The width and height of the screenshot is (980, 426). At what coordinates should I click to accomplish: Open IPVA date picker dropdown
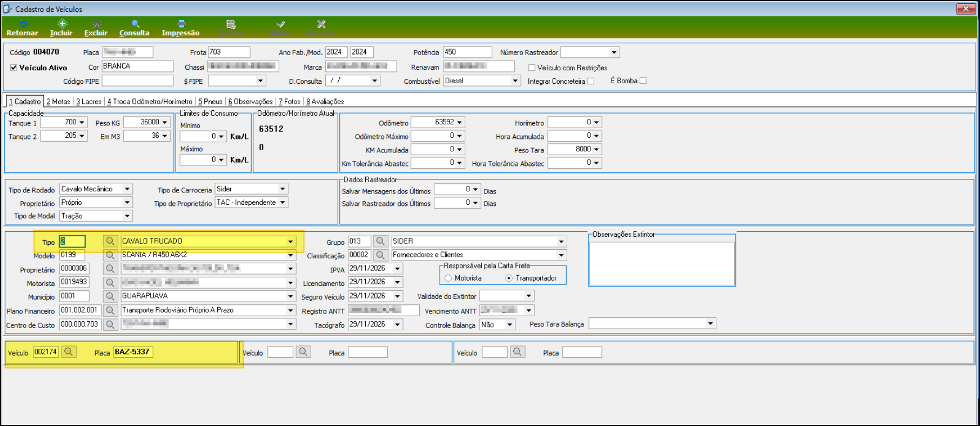[398, 268]
